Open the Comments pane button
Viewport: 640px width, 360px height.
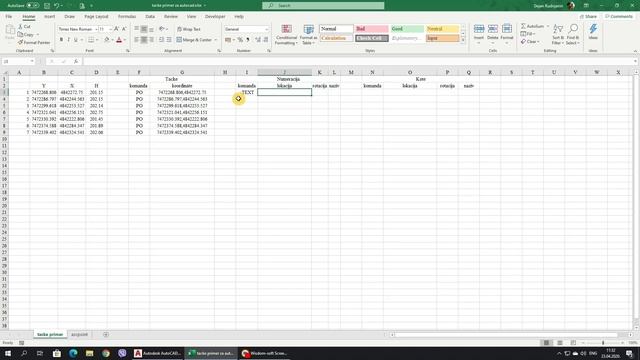(x=619, y=17)
